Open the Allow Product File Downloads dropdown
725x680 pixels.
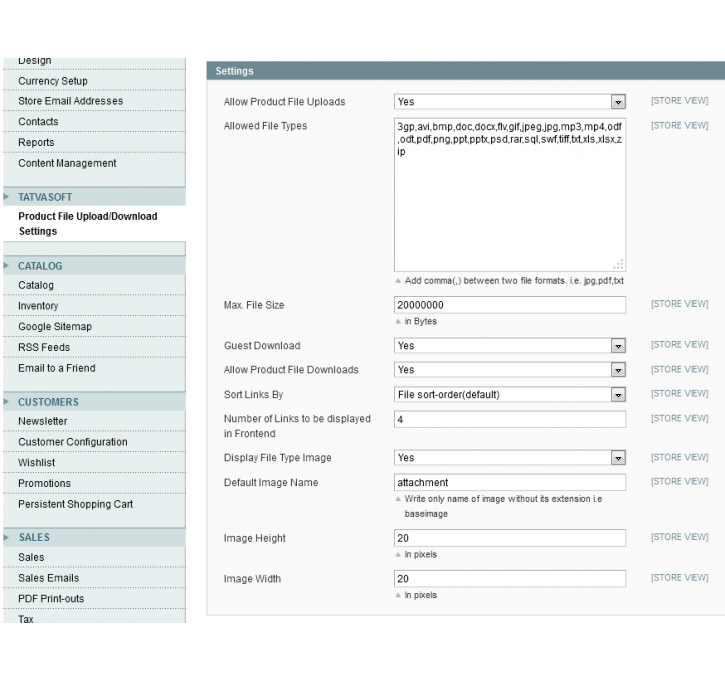(510, 370)
